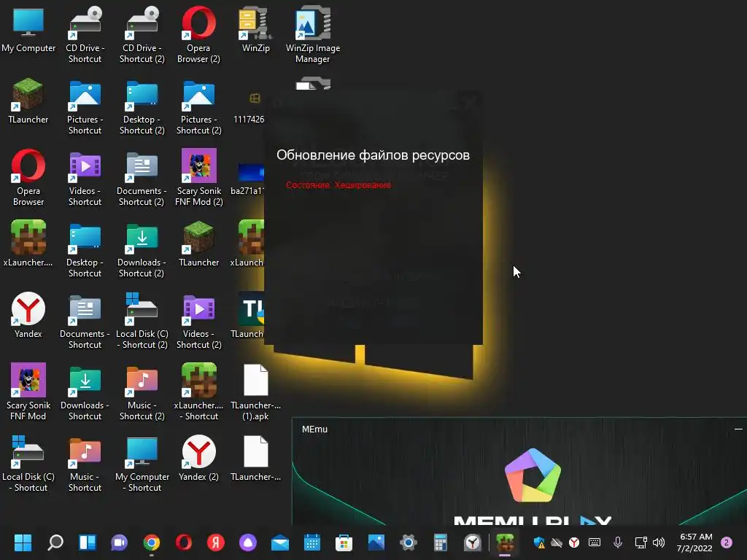The width and height of the screenshot is (747, 560).
Task: Select the CD Drive - Shortcut (2) icon
Action: 142,35
